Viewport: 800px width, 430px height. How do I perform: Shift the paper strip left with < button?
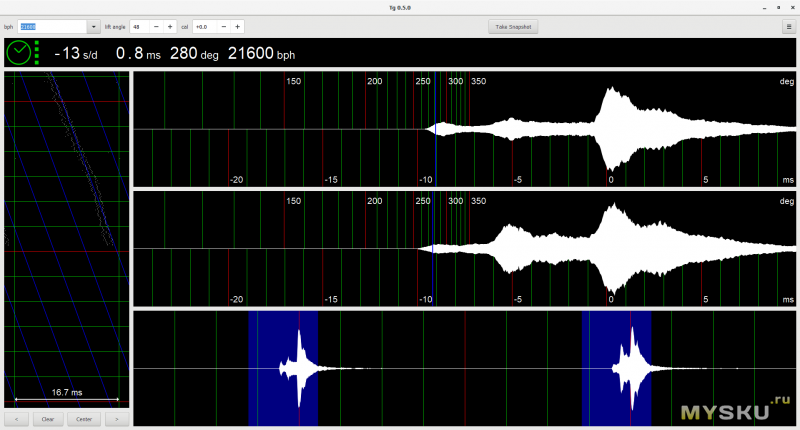pos(17,419)
